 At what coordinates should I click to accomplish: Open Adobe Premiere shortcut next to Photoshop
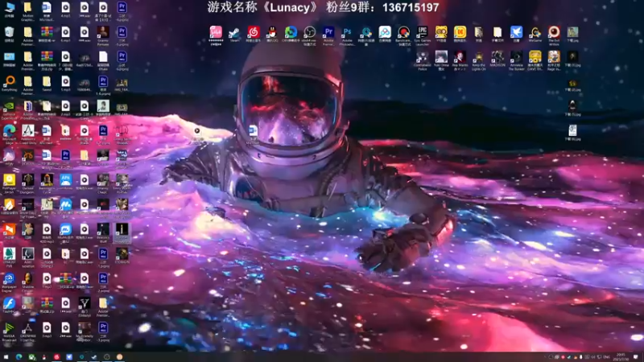click(328, 35)
